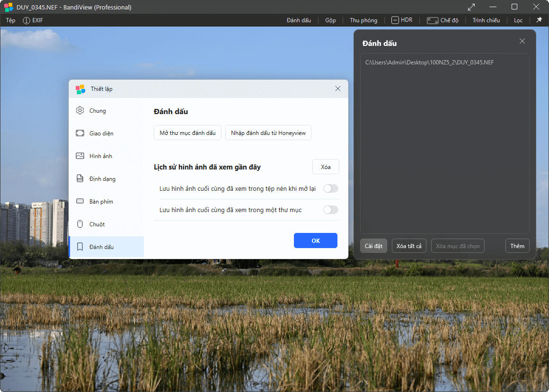Select the DUY_0345.NEF bookmark entry

[x=429, y=62]
